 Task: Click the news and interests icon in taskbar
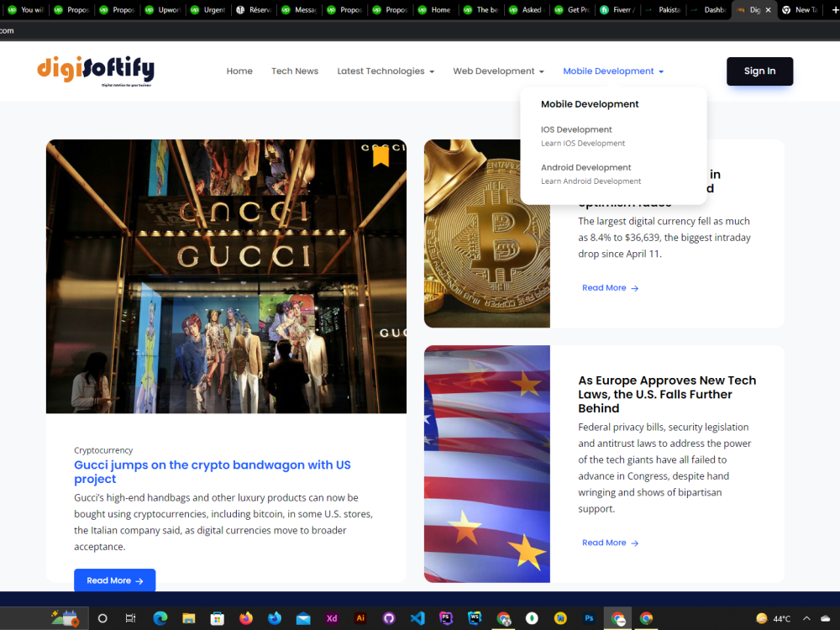coord(66,618)
